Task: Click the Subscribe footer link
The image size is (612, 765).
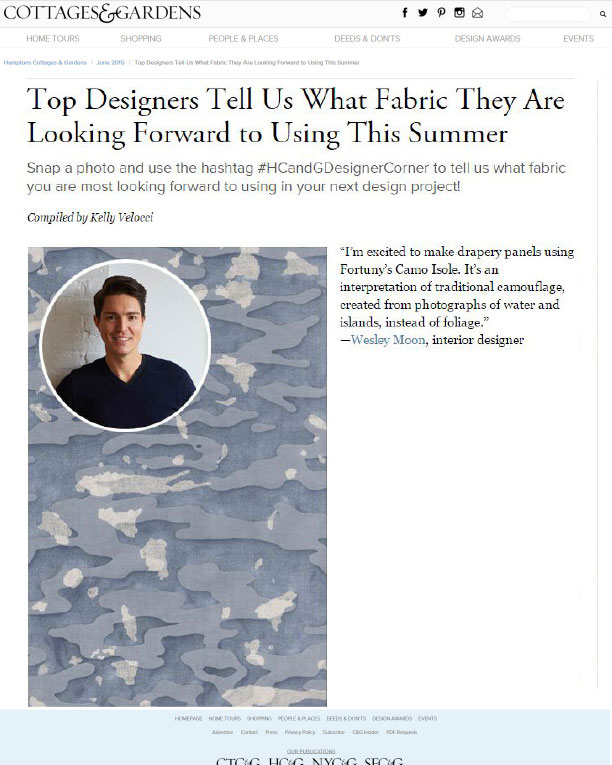Action: (x=333, y=732)
